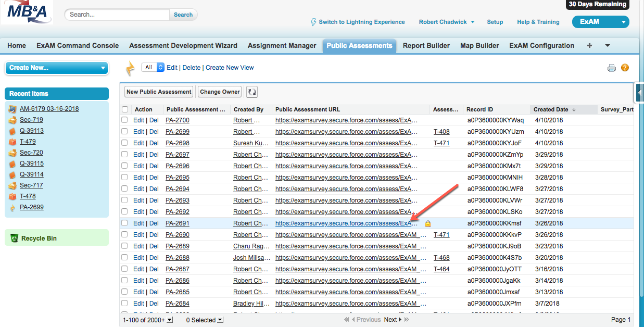This screenshot has height=327, width=644.
Task: Click the Sec-717 recent item icon
Action: 12,186
